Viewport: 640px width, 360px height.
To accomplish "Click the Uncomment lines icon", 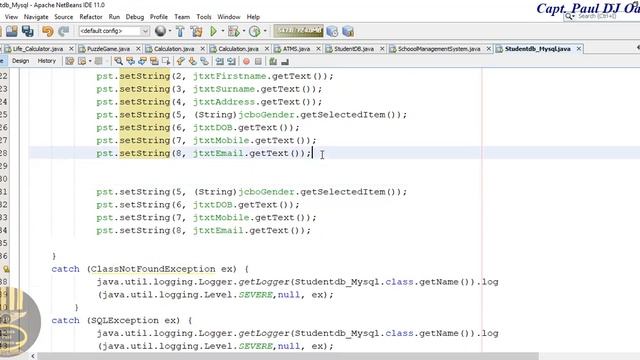I will tap(285, 61).
